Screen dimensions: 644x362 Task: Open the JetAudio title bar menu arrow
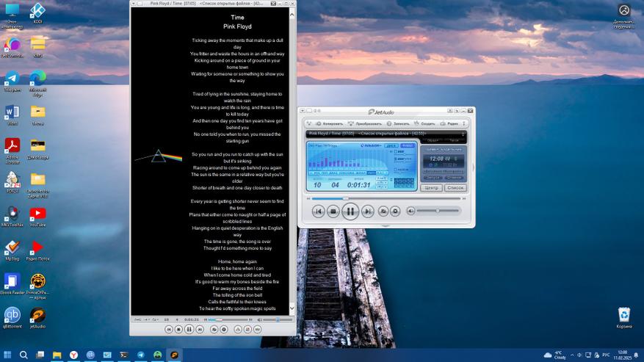click(x=303, y=111)
